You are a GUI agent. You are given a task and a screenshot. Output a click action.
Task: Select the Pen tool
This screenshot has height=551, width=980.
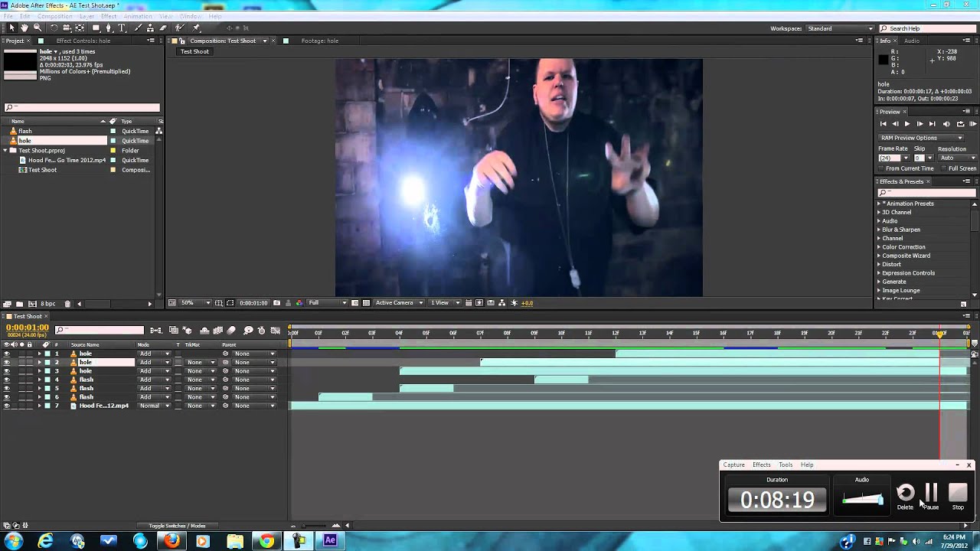coord(109,28)
